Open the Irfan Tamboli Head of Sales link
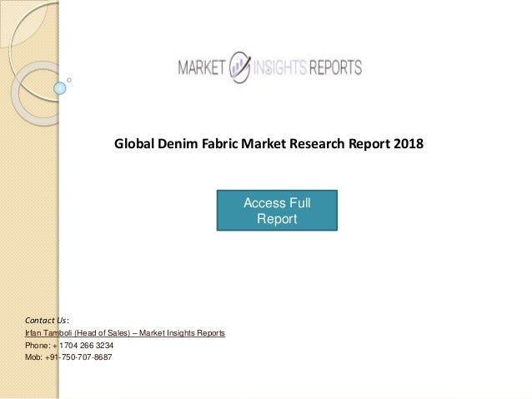 tap(125, 333)
